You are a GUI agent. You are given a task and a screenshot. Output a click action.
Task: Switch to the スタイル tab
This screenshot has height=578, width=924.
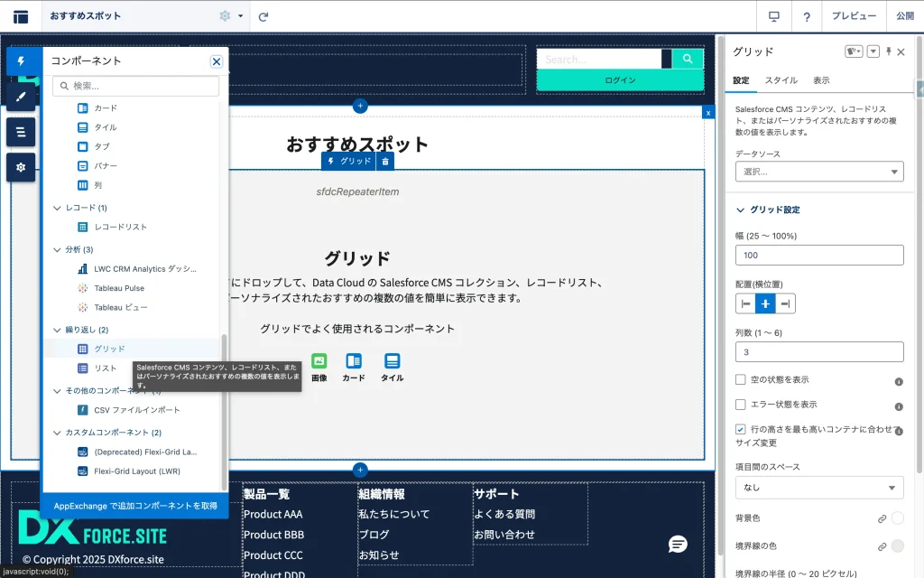(x=781, y=80)
